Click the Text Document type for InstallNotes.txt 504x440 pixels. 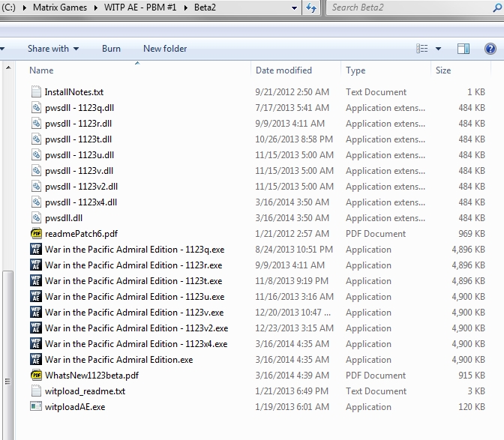(376, 92)
